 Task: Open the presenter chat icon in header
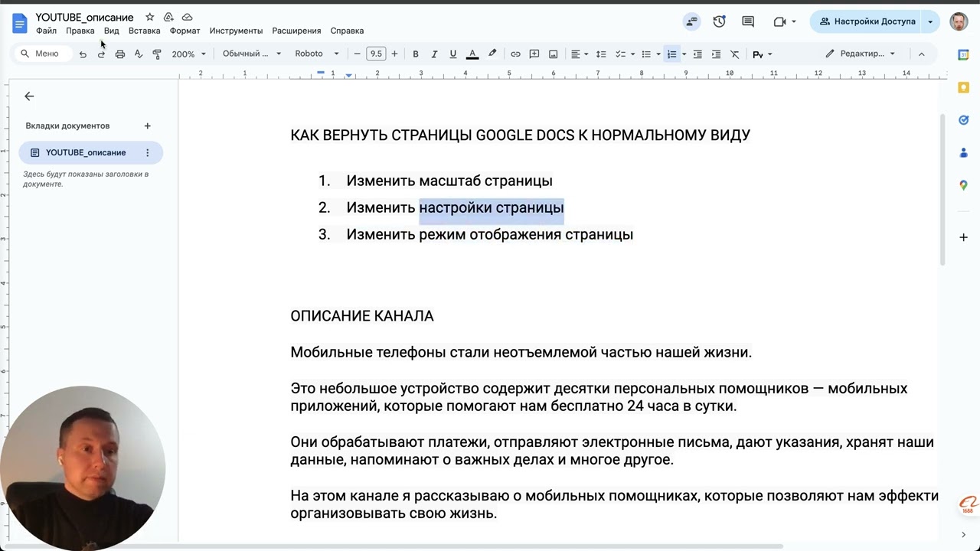pyautogui.click(x=692, y=21)
